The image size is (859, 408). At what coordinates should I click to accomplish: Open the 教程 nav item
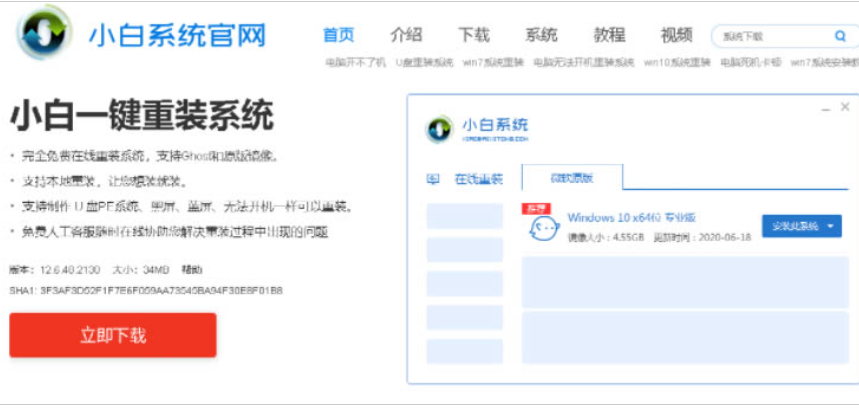point(609,35)
